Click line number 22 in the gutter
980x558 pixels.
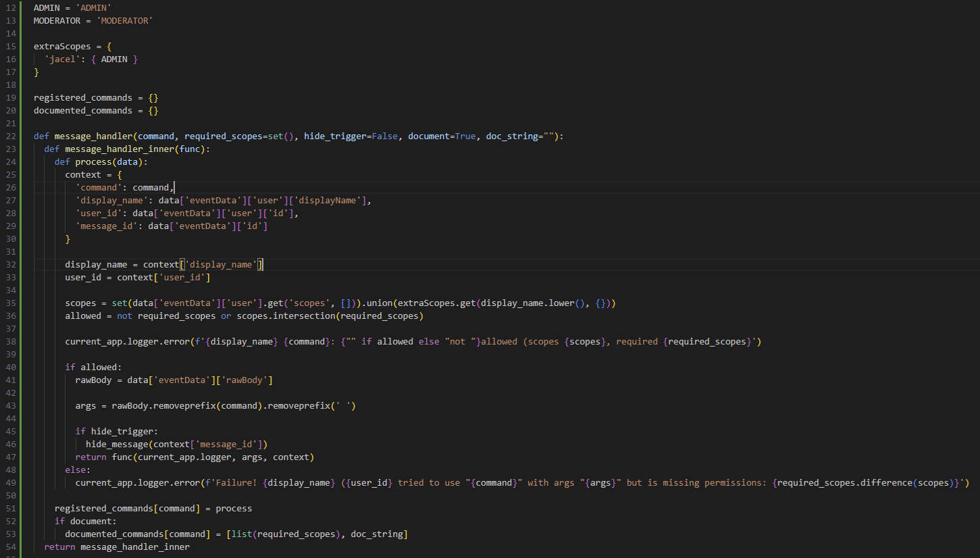11,136
